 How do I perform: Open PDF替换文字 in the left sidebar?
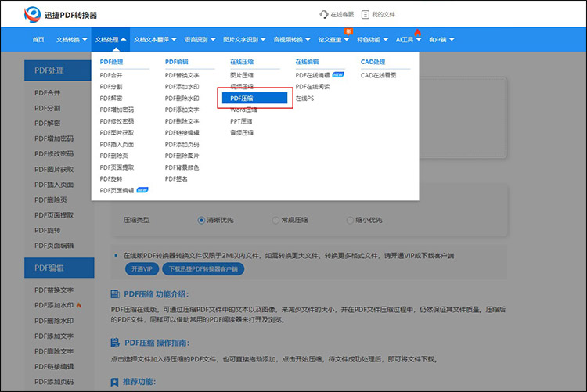54,290
